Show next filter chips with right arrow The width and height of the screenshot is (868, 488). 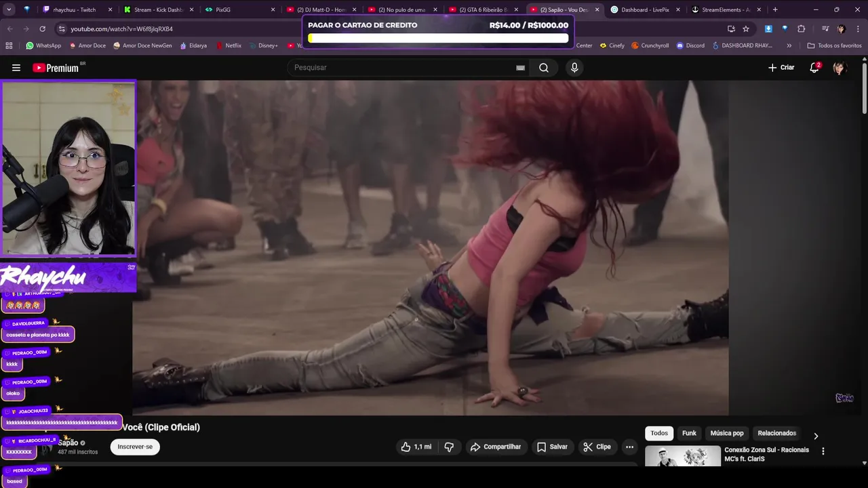point(816,436)
